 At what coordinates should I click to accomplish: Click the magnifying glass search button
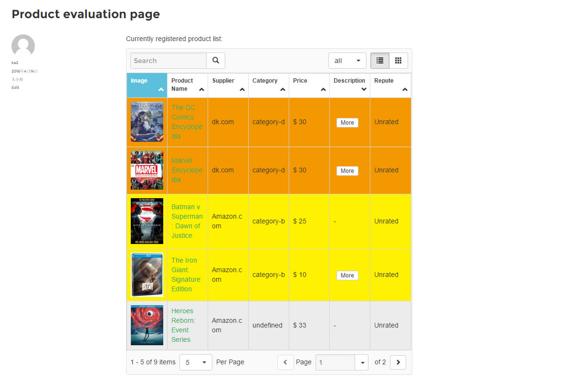(216, 61)
